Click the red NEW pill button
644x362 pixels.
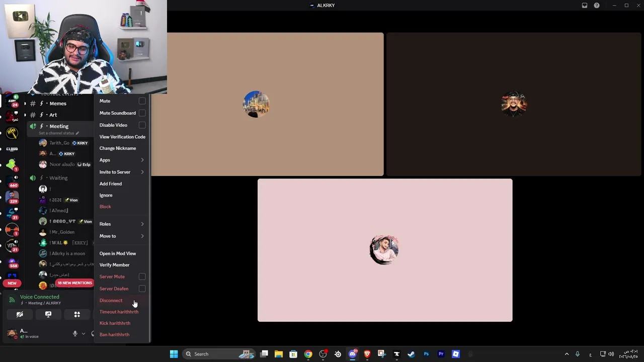pyautogui.click(x=12, y=283)
